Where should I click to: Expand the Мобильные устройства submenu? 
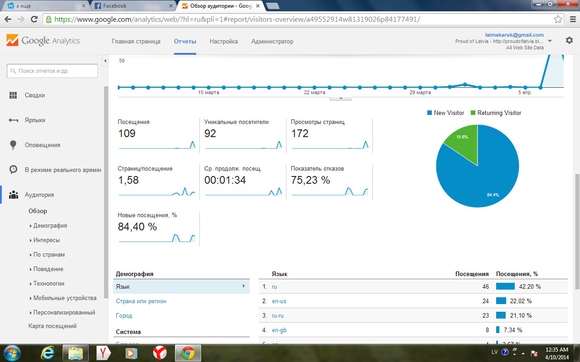coord(65,298)
